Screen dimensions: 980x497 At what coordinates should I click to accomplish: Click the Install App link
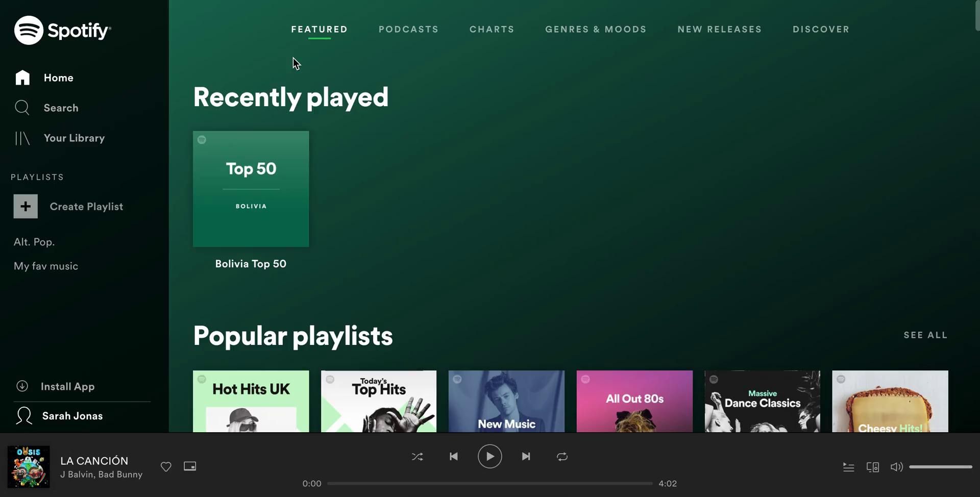point(67,387)
